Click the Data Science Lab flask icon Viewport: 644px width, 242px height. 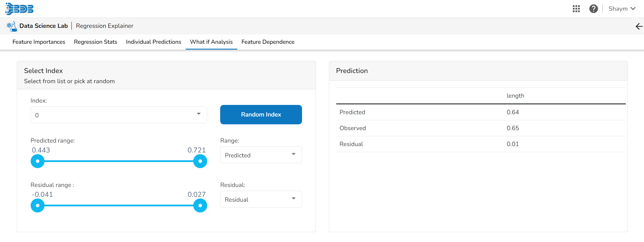point(12,26)
